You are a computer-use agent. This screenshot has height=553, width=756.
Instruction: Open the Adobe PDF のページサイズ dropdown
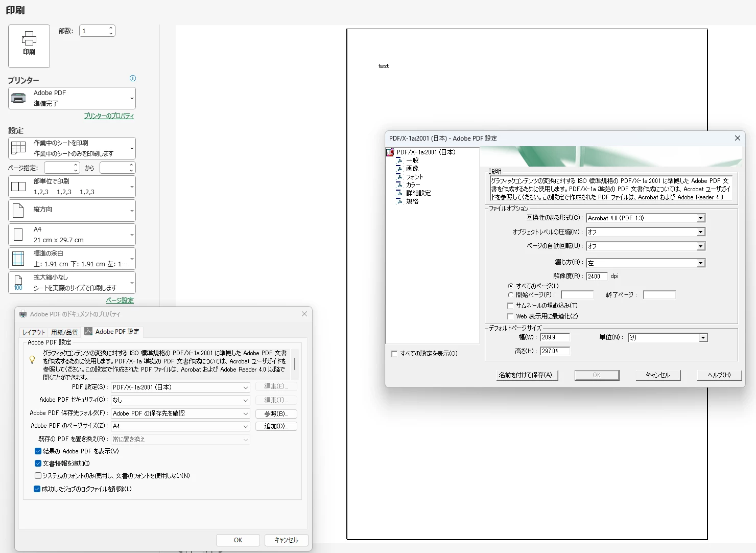(x=180, y=426)
